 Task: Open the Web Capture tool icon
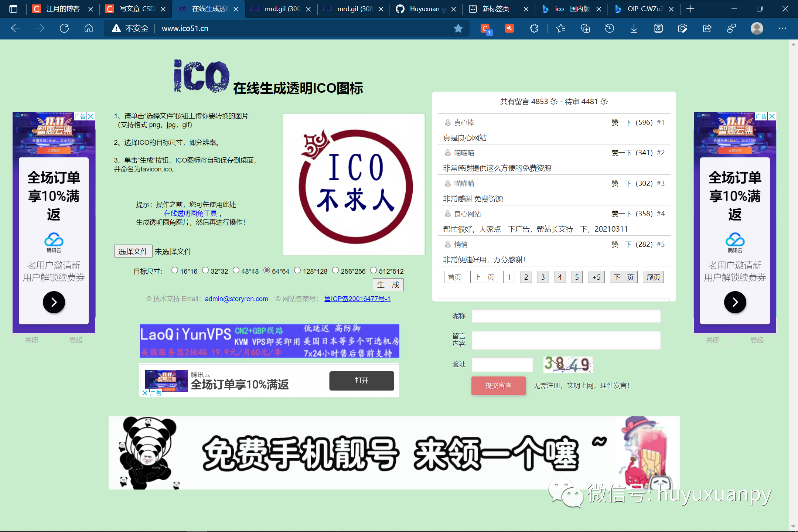[683, 28]
